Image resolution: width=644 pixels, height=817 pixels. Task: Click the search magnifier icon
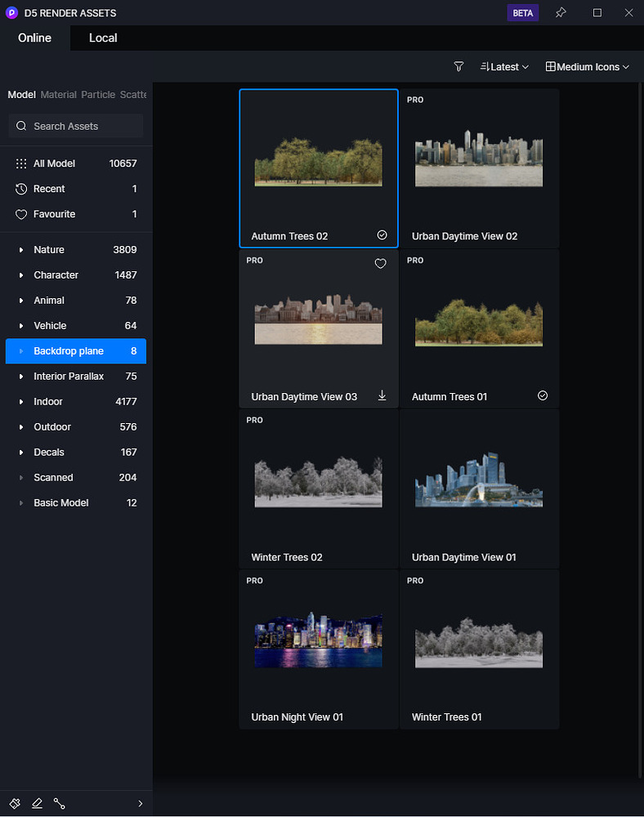(21, 126)
